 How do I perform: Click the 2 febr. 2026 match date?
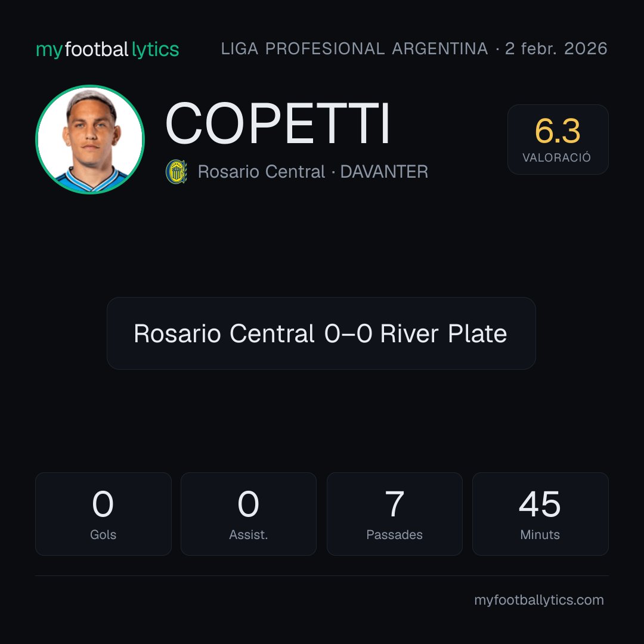(556, 49)
